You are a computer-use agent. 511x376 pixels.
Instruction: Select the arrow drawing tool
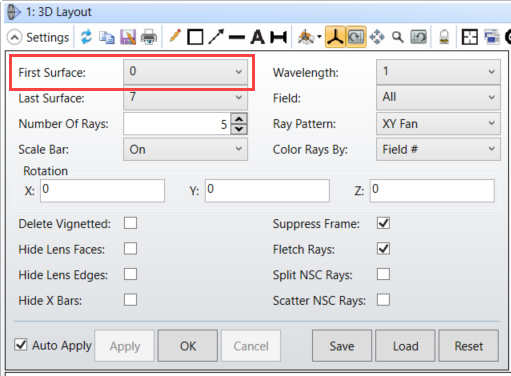pyautogui.click(x=216, y=37)
